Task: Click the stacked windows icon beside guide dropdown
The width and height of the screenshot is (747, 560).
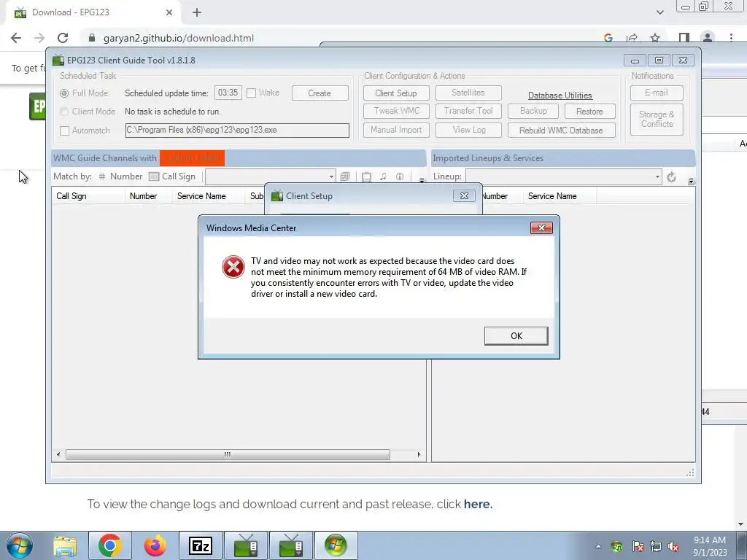Action: [345, 176]
